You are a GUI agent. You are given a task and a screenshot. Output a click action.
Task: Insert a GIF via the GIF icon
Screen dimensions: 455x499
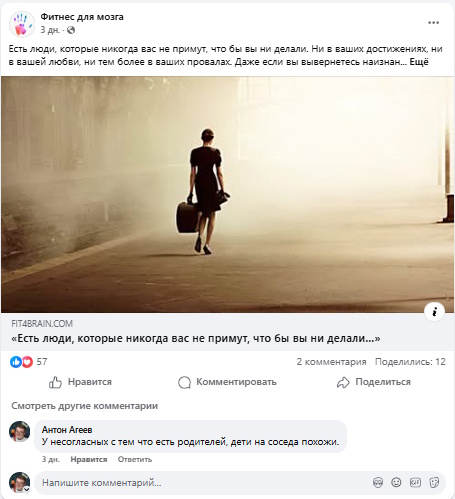coord(415,482)
